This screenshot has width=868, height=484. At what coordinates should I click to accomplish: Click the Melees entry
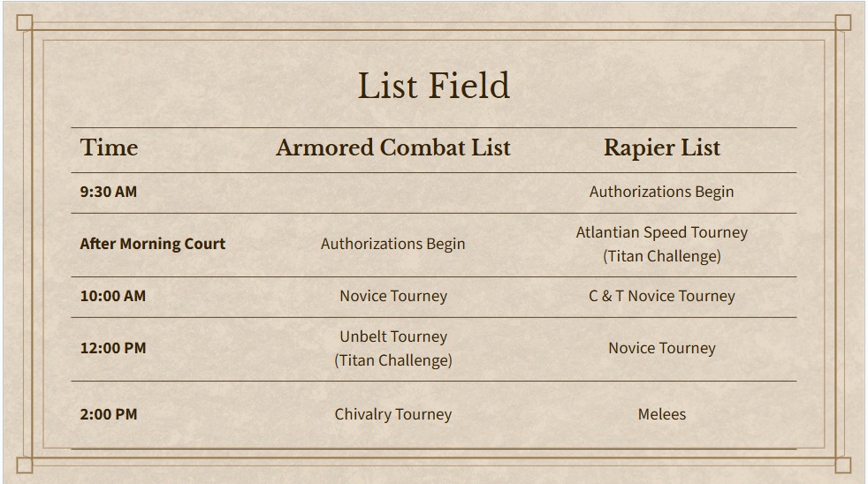click(x=661, y=414)
